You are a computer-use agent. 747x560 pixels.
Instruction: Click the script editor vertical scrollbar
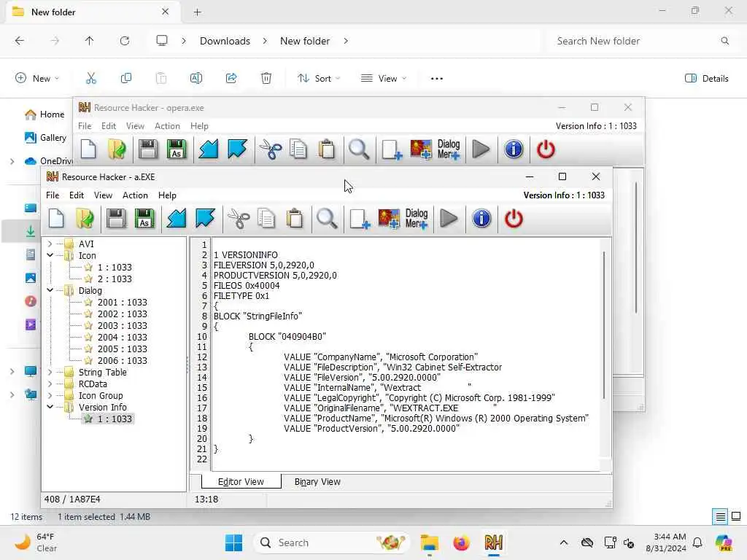(603, 326)
